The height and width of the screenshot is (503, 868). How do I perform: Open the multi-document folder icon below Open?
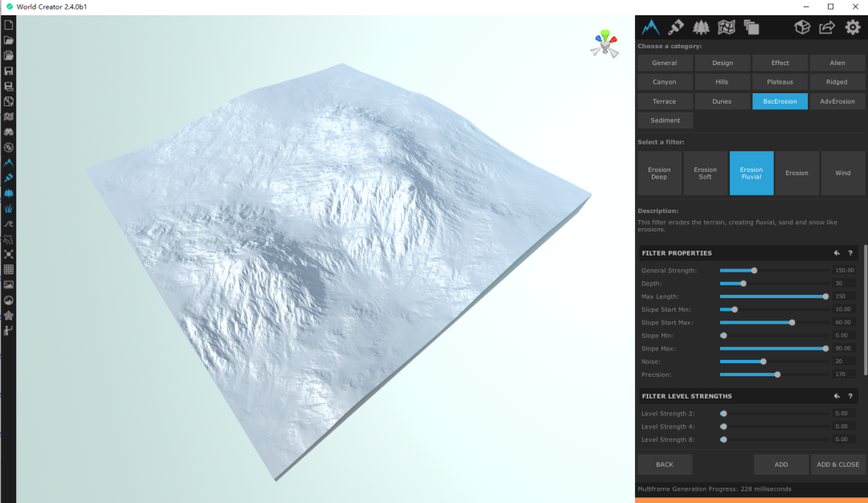8,55
